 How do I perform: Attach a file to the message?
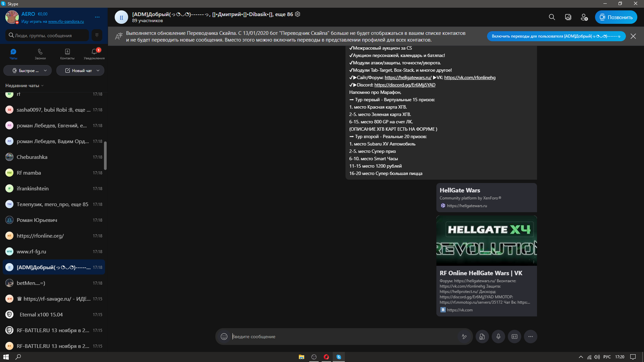click(482, 337)
